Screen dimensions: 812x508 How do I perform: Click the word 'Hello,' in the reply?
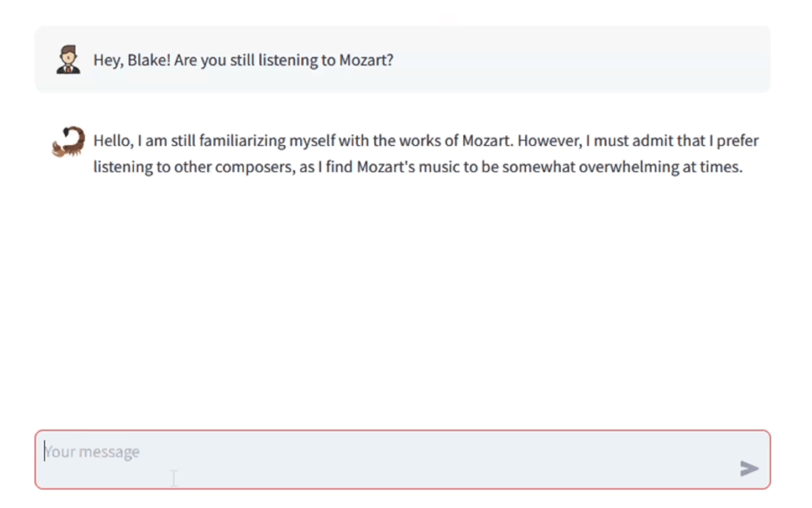click(114, 141)
